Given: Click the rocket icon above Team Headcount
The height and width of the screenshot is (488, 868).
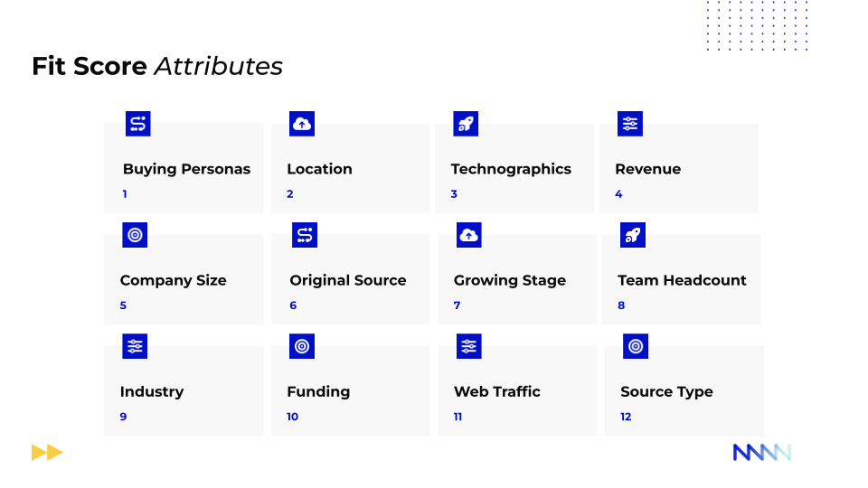Looking at the screenshot, I should [x=633, y=235].
